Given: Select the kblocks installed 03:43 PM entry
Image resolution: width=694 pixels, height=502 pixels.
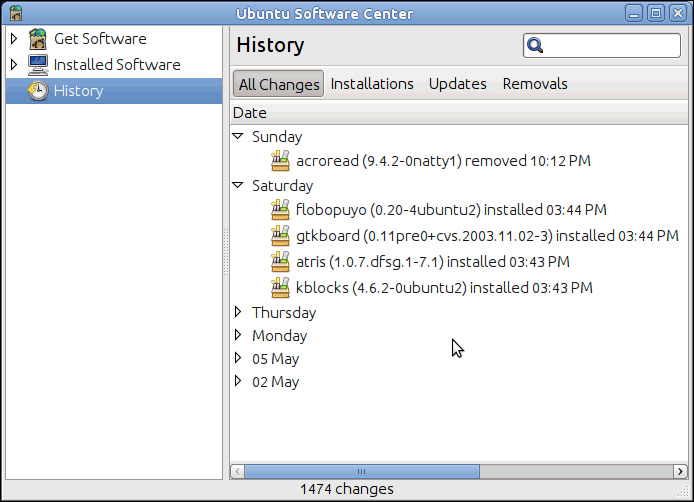Looking at the screenshot, I should pos(444,288).
